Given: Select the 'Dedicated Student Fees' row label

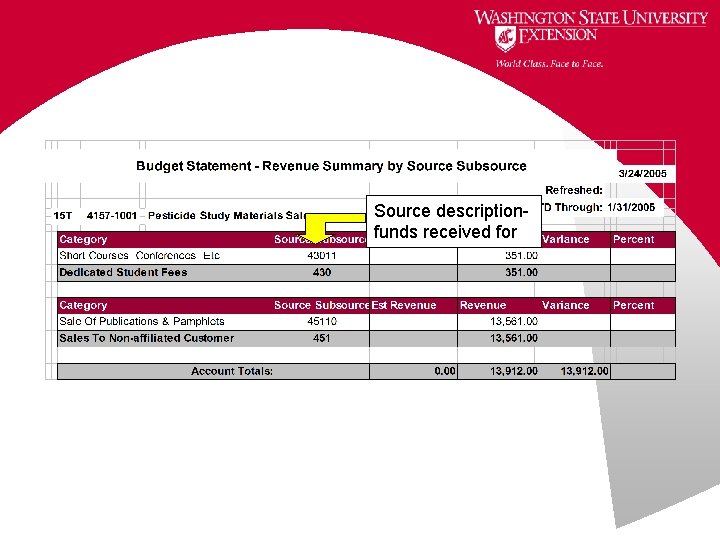Looking at the screenshot, I should (x=123, y=272).
